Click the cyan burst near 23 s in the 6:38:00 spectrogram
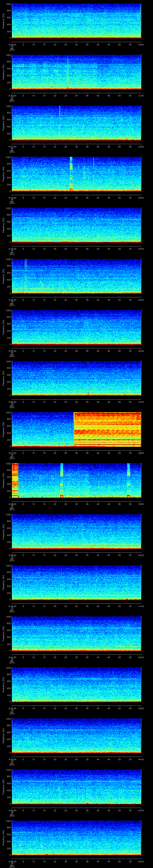153x868 pixels. [x=62, y=481]
